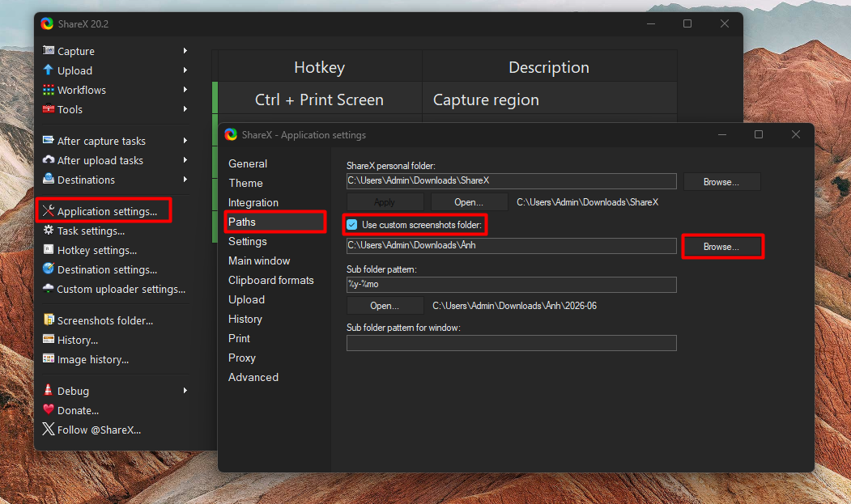Click the Hotkey settings icon
851x504 pixels.
49,249
